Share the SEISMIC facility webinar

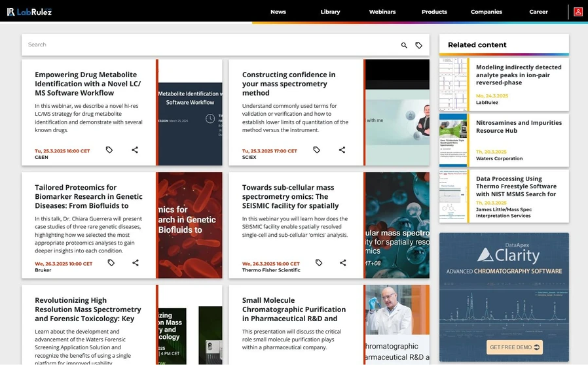click(342, 263)
